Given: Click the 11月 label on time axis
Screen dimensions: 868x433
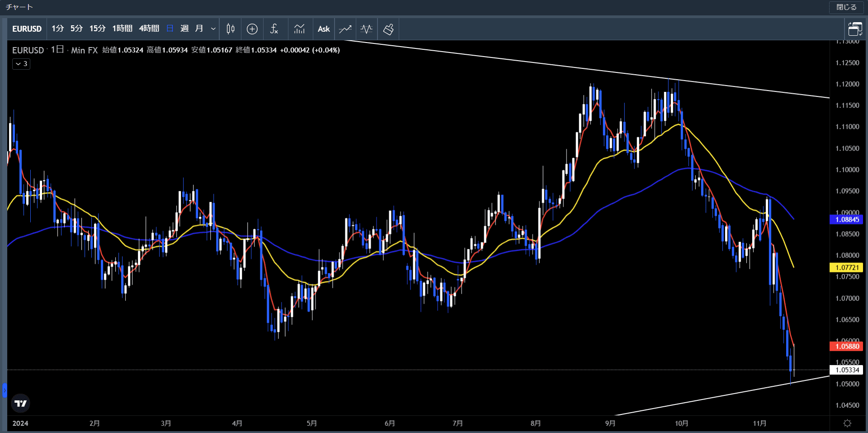Looking at the screenshot, I should 759,423.
